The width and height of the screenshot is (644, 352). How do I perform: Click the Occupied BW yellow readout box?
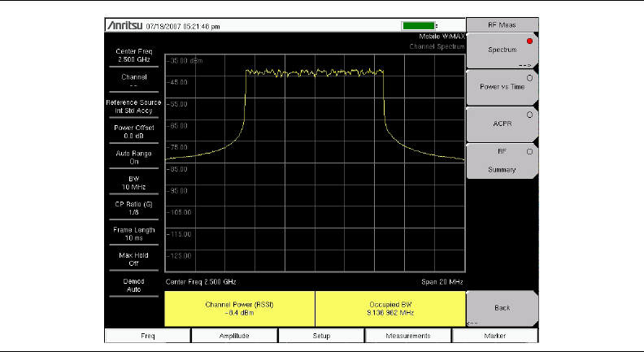(x=389, y=309)
